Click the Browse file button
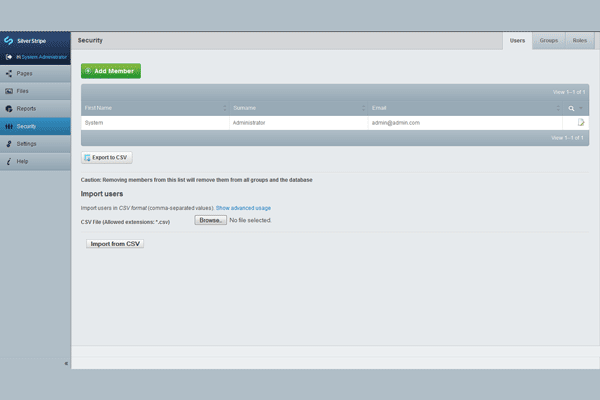This screenshot has width=600, height=400. 210,220
